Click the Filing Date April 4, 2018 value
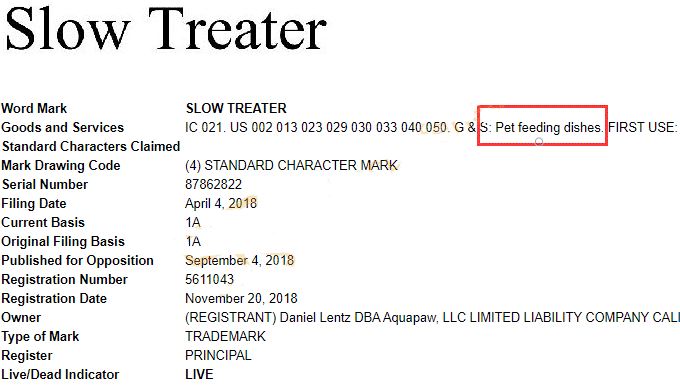 click(221, 203)
